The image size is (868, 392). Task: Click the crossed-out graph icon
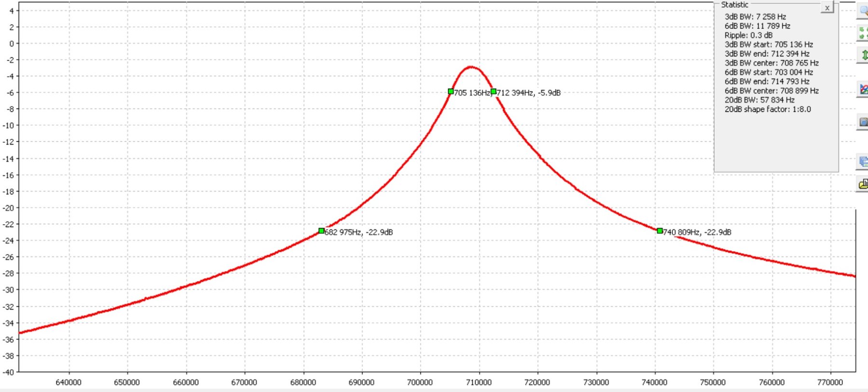coord(863,89)
